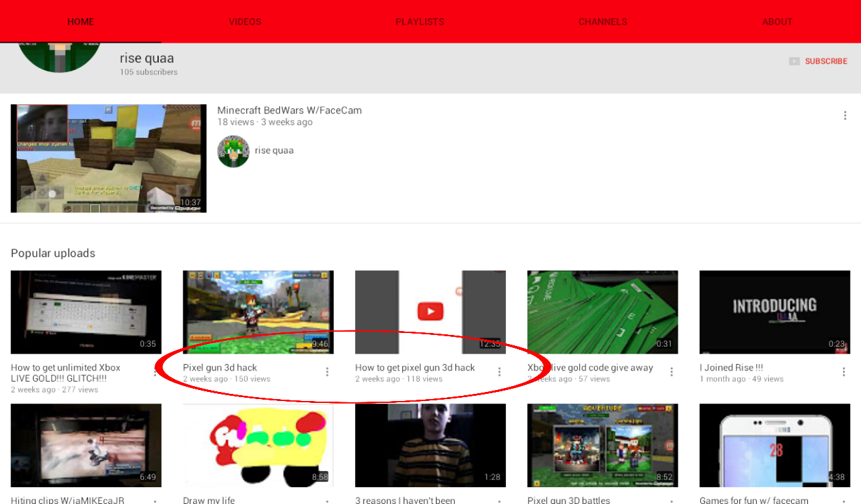Screen dimensions: 861x504
Task: Open the Pixel gun 3D battles thumbnail
Action: pos(603,446)
